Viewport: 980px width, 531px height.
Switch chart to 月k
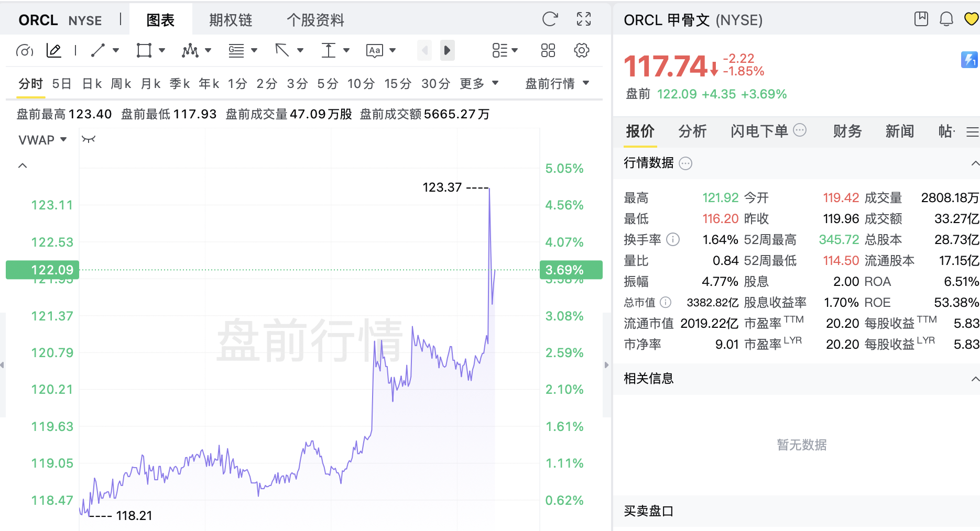point(150,83)
